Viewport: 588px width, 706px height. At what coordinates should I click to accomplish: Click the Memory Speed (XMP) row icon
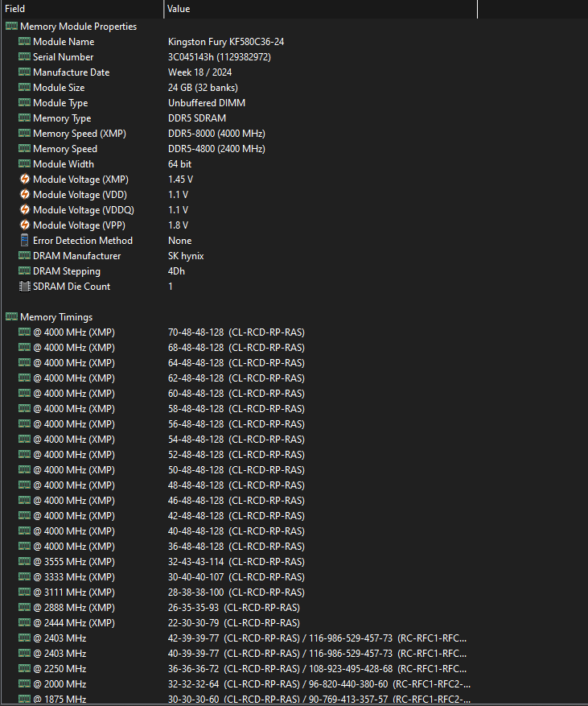coord(24,134)
